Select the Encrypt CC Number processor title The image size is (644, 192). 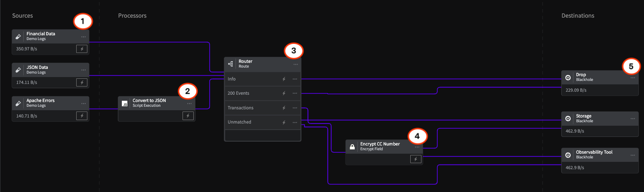[380, 144]
